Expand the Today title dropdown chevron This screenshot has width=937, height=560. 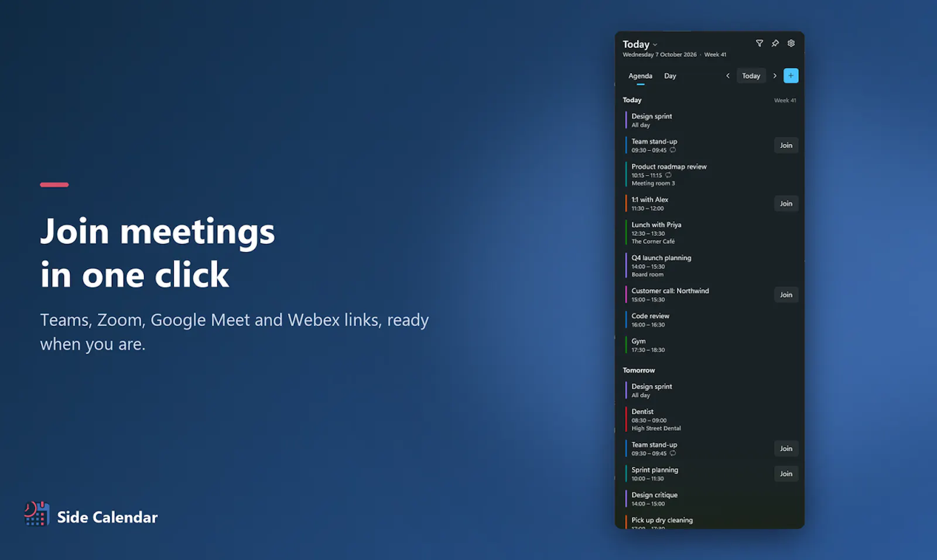point(655,45)
